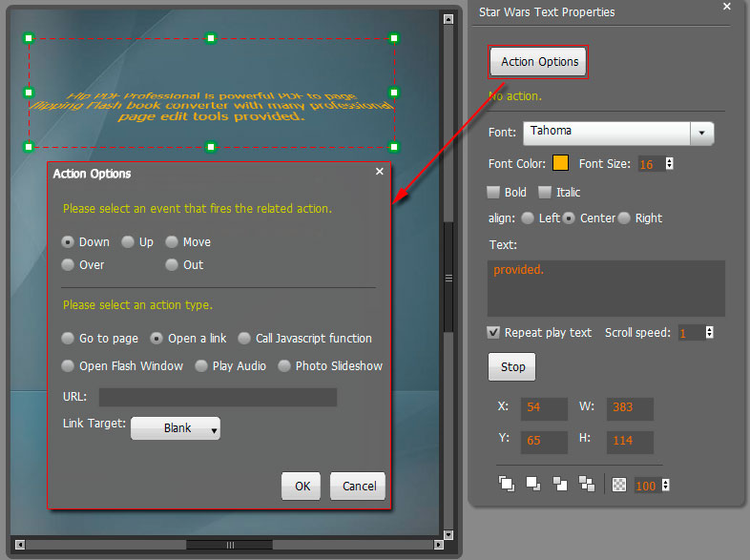Select the Go to page action type
750x560 pixels.
(68, 339)
